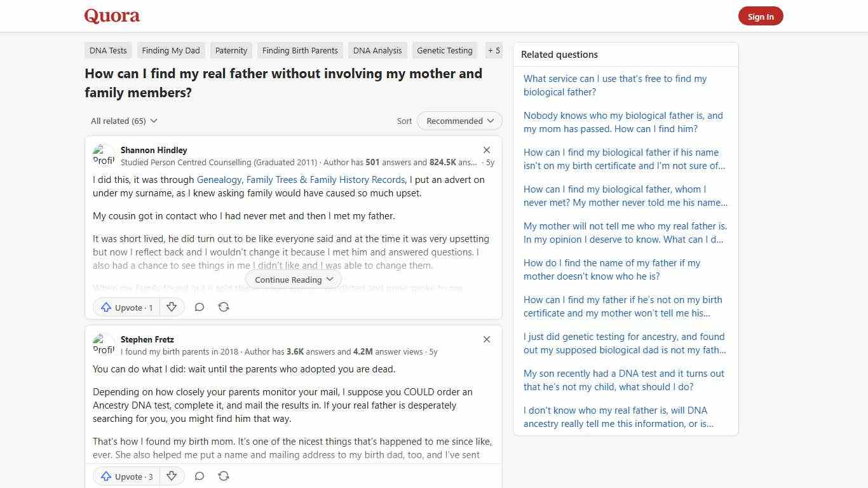Dismiss Stephen Fretz's answer
Viewport: 868px width, 488px height.
pos(487,339)
